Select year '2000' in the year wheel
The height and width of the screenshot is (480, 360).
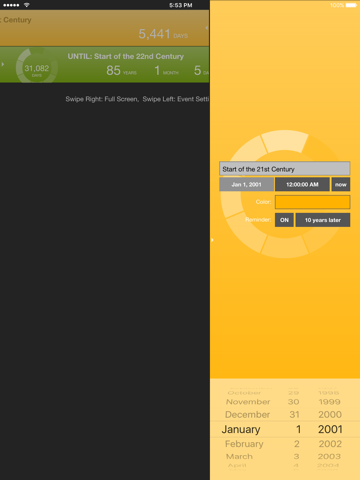pos(330,415)
